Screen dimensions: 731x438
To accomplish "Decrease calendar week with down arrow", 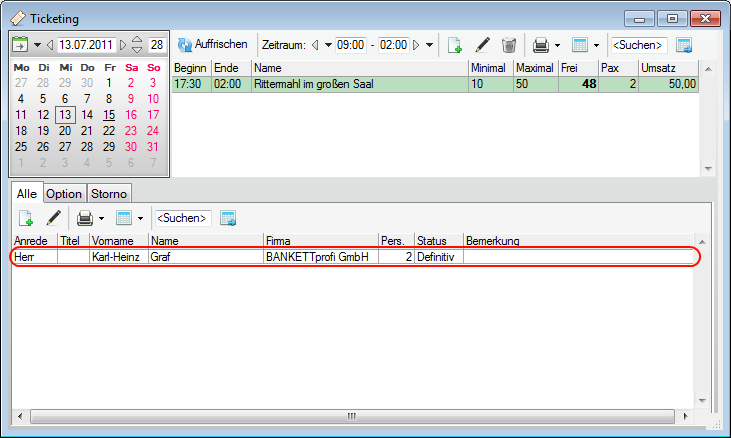I will point(137,49).
